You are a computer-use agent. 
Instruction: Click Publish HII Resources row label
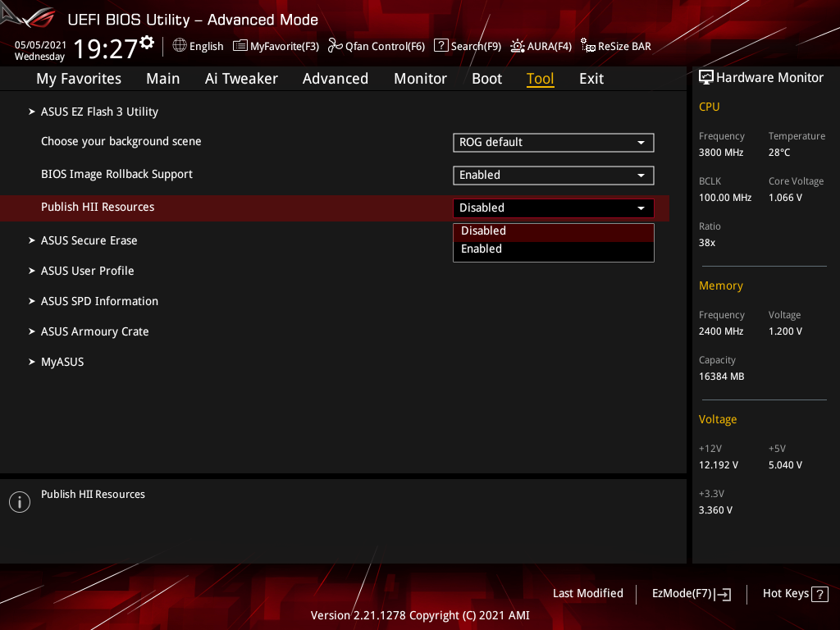98,207
